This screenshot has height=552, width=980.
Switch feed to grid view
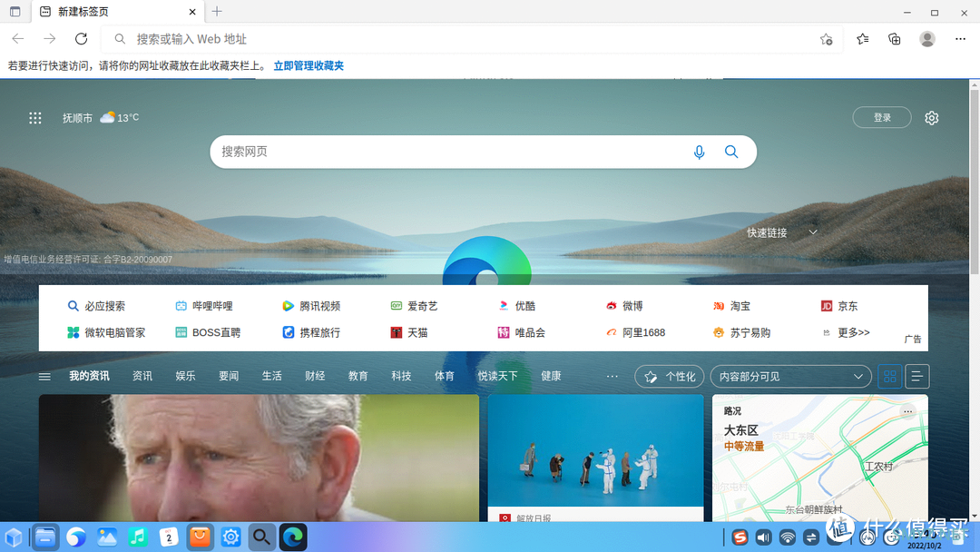click(890, 377)
